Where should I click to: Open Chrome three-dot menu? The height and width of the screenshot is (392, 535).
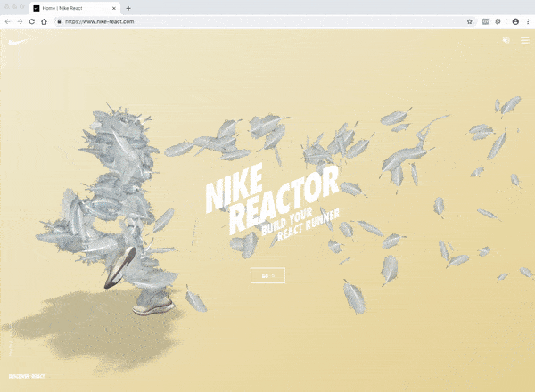[528, 21]
